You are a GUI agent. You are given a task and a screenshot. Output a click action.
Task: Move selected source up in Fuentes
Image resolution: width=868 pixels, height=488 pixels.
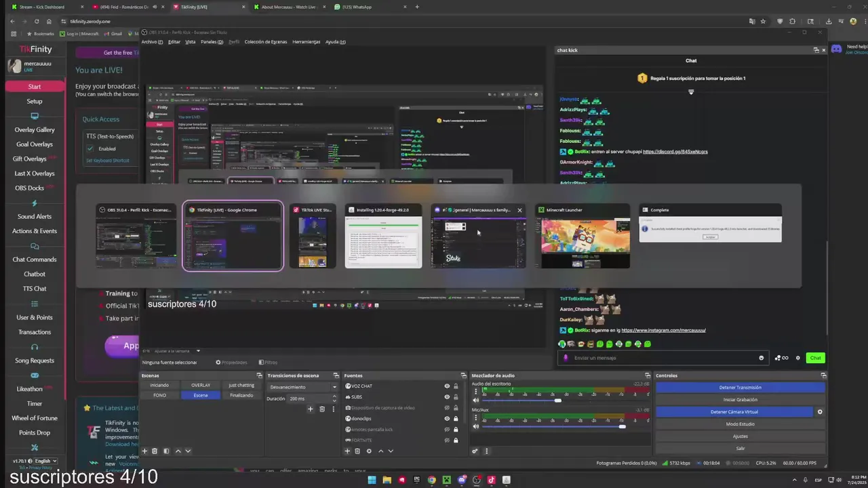coord(380,451)
